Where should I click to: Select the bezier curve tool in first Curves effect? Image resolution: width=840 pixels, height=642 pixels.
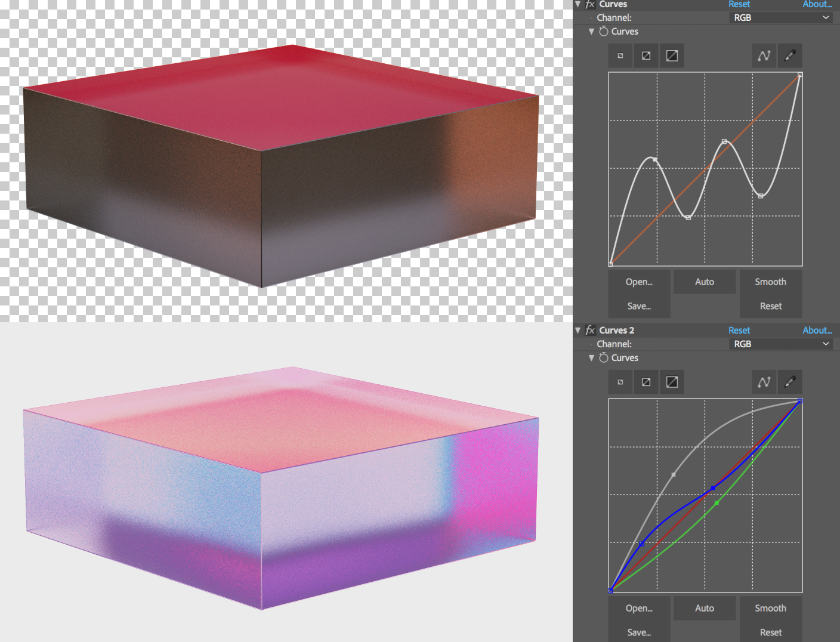pyautogui.click(x=764, y=55)
